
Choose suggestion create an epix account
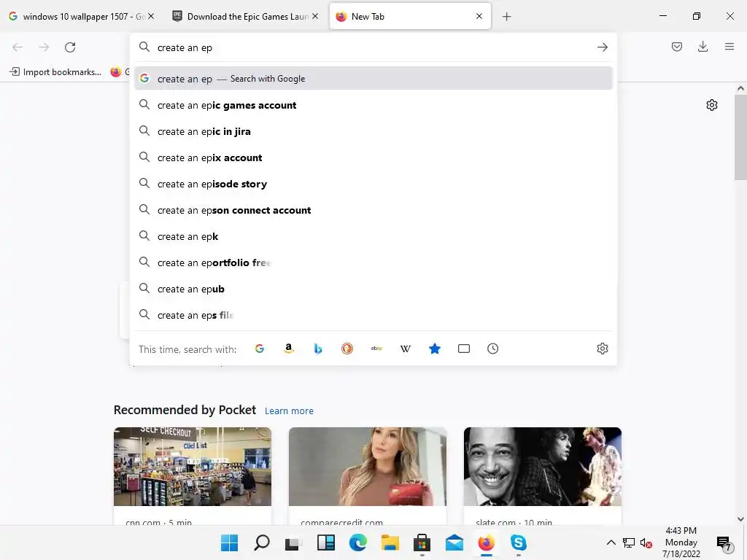pos(373,157)
